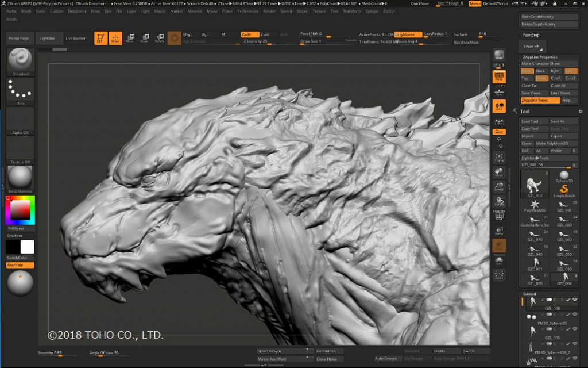
Task: Activate the Rotate transform icon in top shelf
Action: coord(160,38)
